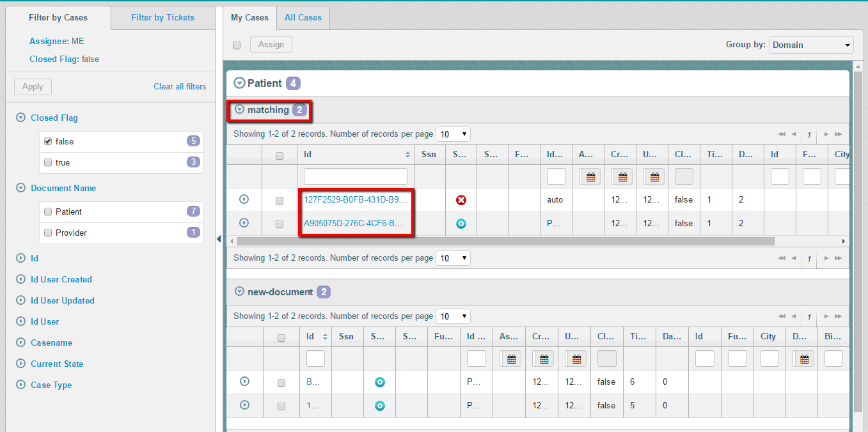This screenshot has width=868, height=432.
Task: Sort matching table by Id column
Action: click(407, 155)
